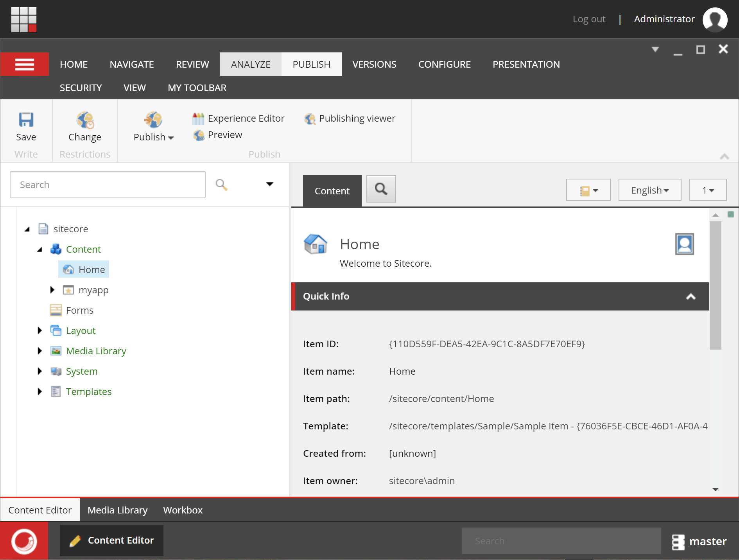Click the Templates node icon
This screenshot has width=739, height=560.
(x=56, y=391)
